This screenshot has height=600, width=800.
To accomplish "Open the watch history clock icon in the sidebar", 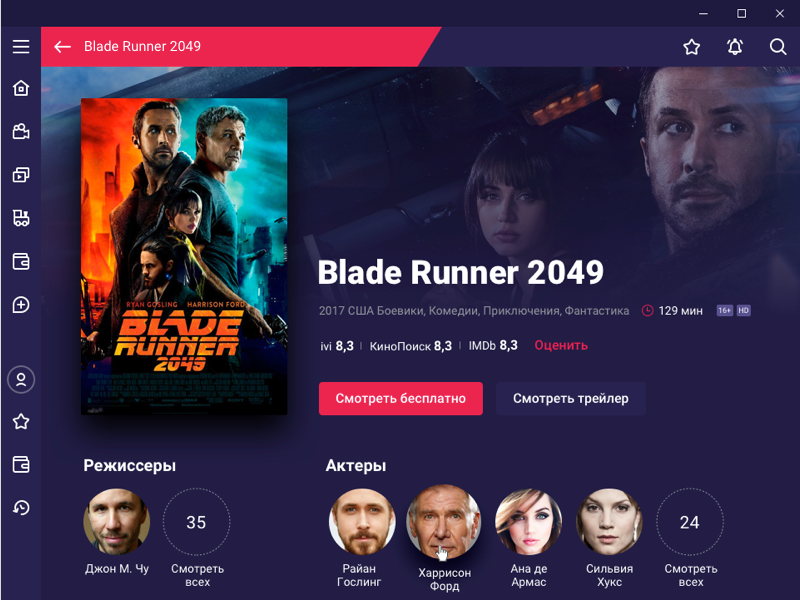I will coord(21,508).
